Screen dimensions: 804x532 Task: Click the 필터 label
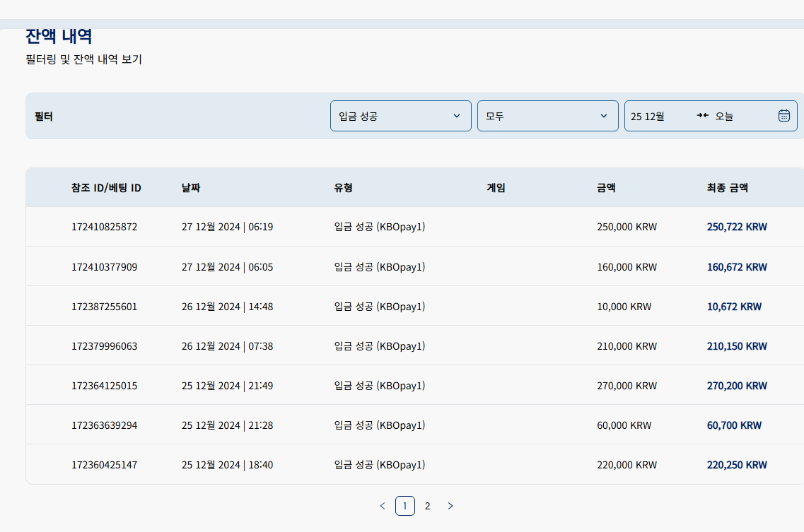pos(44,117)
